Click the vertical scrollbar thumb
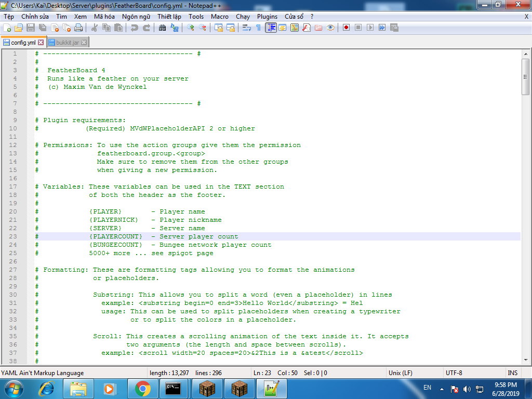This screenshot has width=532, height=399. (525, 77)
